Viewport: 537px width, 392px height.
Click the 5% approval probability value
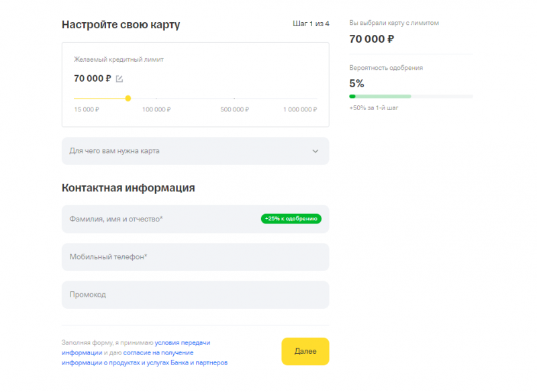356,83
